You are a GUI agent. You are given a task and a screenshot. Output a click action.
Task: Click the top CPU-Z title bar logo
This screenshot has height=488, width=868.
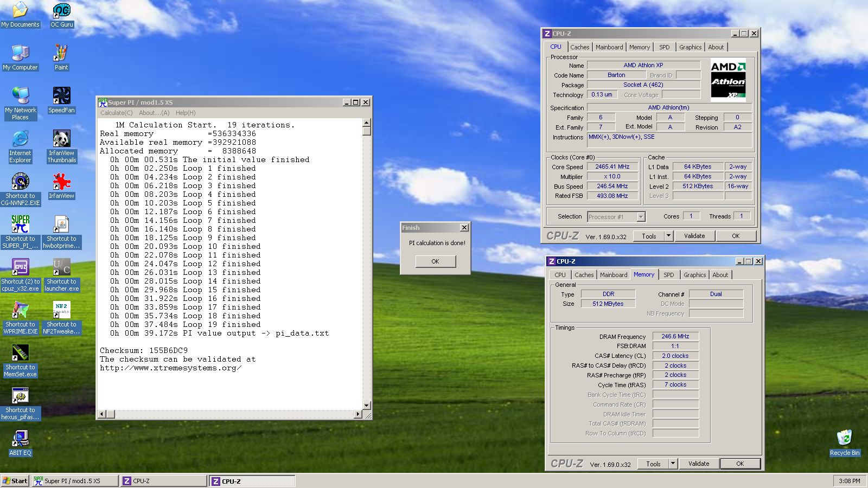pos(547,34)
